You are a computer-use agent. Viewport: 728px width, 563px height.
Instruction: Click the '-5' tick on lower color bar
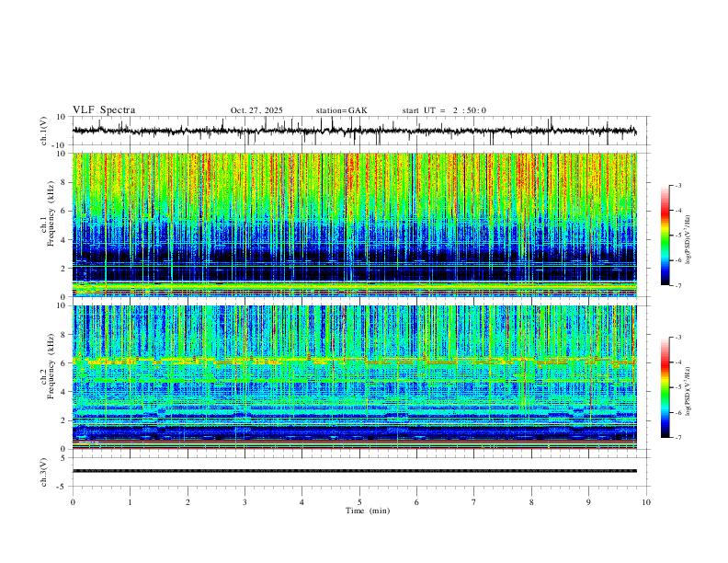(678, 387)
